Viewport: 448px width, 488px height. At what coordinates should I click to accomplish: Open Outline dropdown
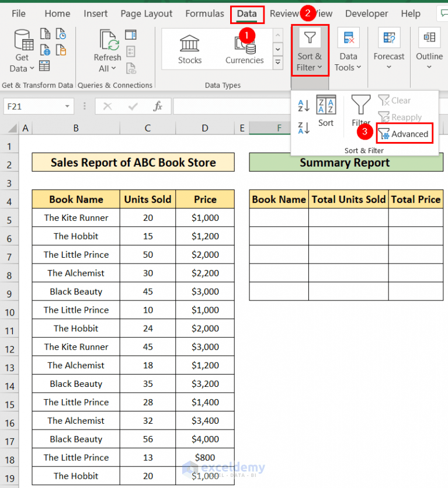429,50
